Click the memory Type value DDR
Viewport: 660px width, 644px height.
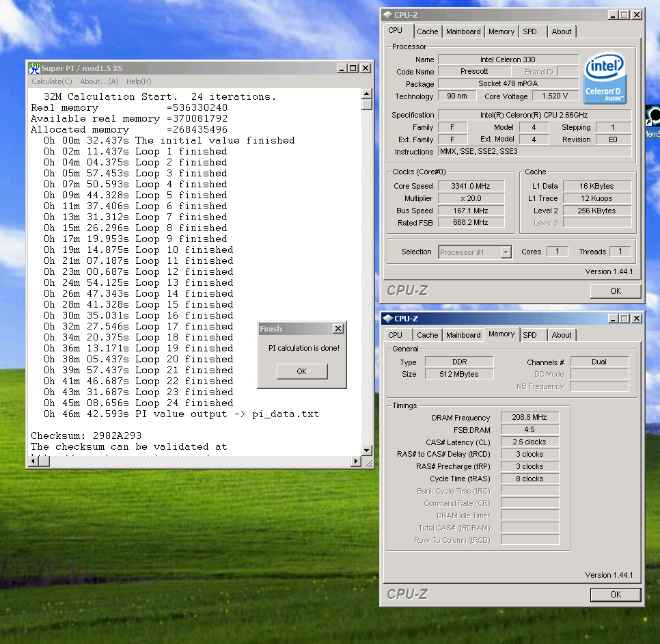(x=459, y=362)
